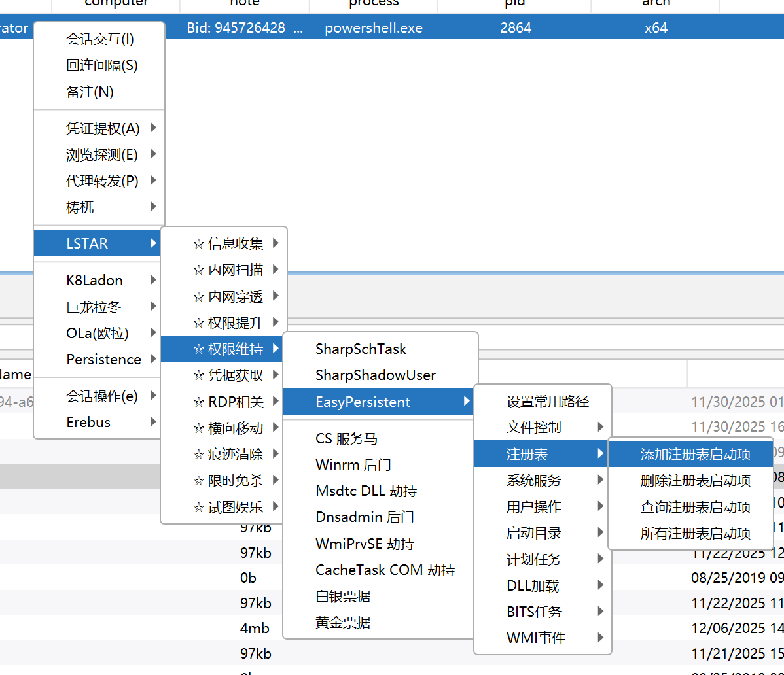The width and height of the screenshot is (784, 675).
Task: Open ☆ 权限提升 submenu
Action: (x=224, y=322)
